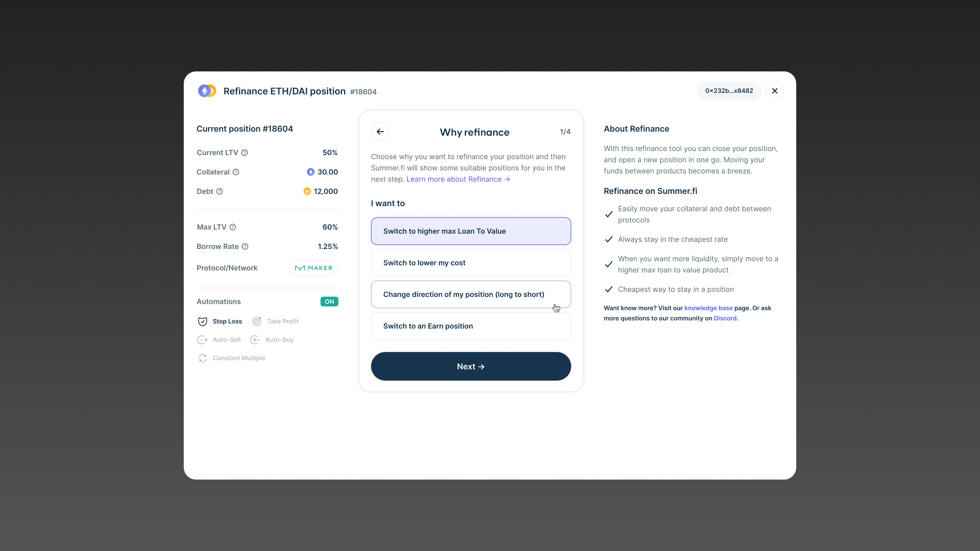Toggle the Automations ON badge
980x551 pixels.
point(329,302)
